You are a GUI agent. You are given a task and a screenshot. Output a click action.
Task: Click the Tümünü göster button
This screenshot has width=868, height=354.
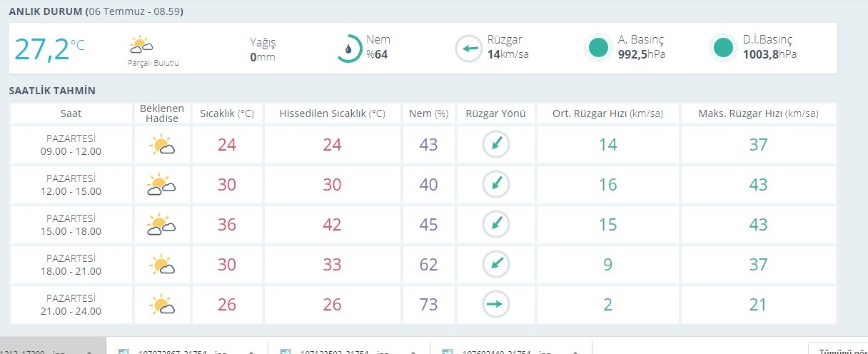pyautogui.click(x=839, y=350)
